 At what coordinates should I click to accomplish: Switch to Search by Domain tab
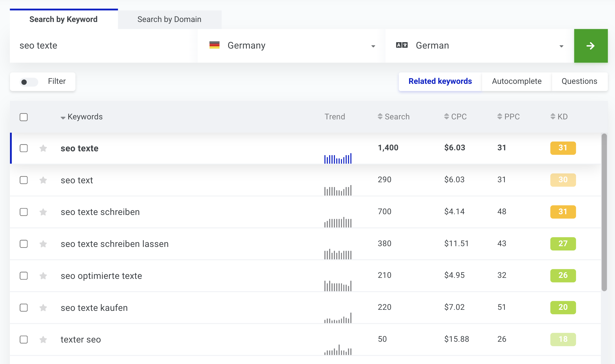(x=169, y=19)
